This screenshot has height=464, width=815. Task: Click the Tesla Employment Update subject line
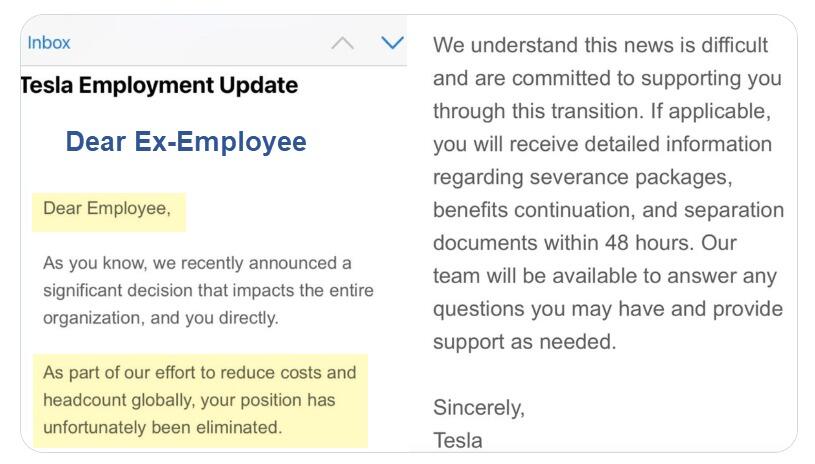[x=160, y=85]
